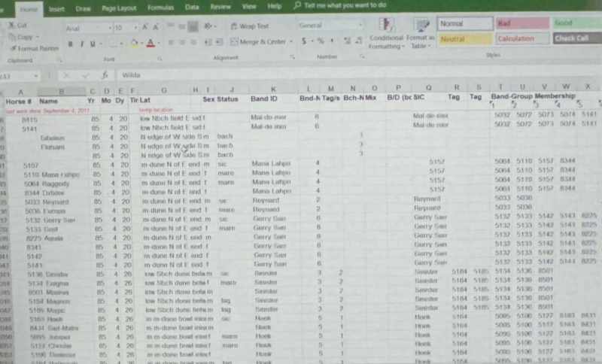Open Font Color dropdown arrow

(x=158, y=44)
